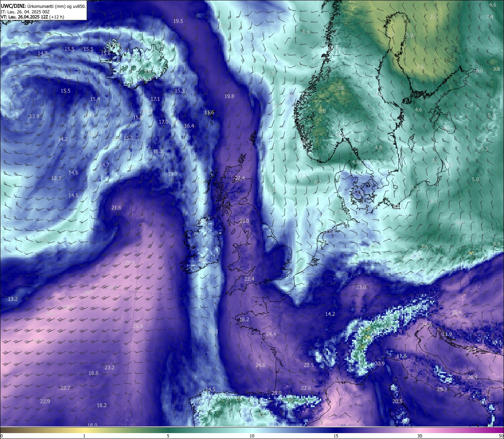Select the 17.0 value label
The height and width of the screenshot is (439, 504).
163,122
